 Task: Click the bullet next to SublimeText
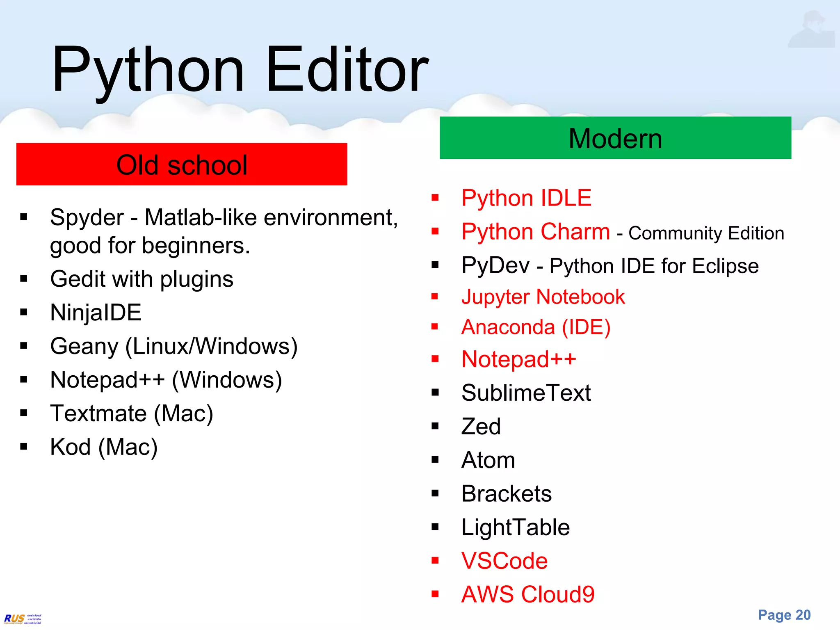point(435,393)
